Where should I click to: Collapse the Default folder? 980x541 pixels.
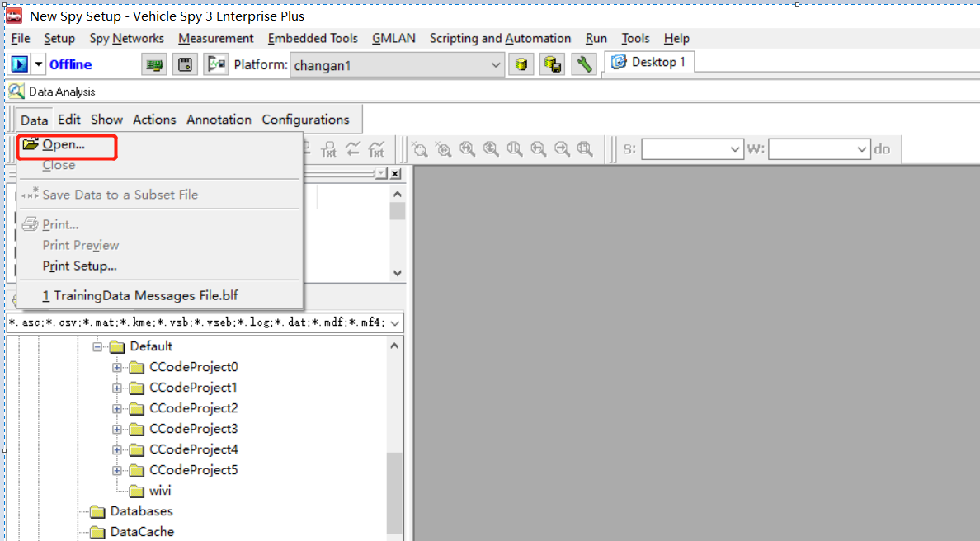[x=97, y=346]
